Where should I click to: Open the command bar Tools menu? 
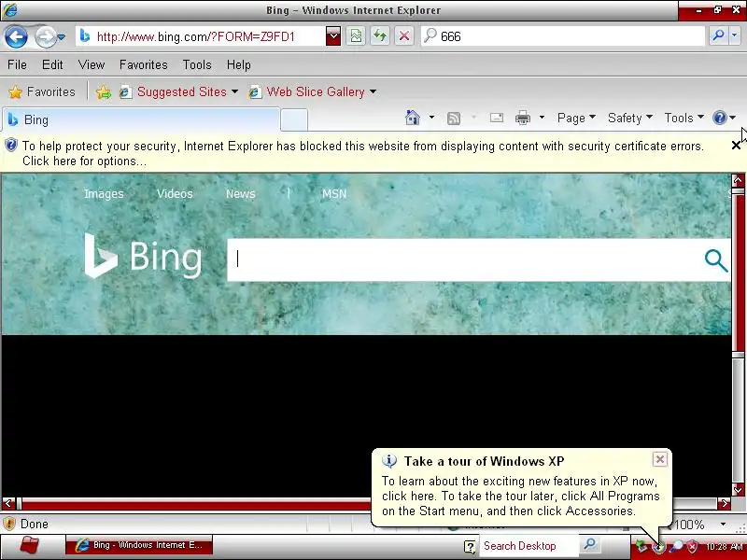tap(684, 118)
